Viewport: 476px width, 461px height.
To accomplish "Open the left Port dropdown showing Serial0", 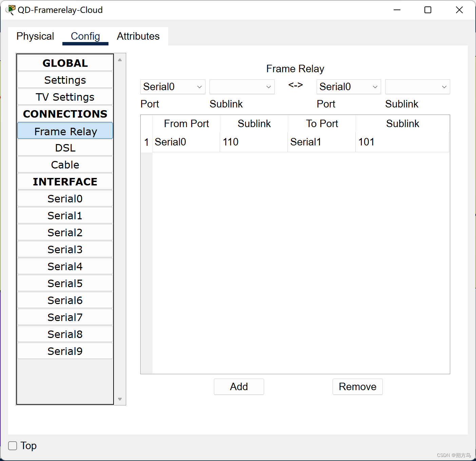I will (173, 87).
